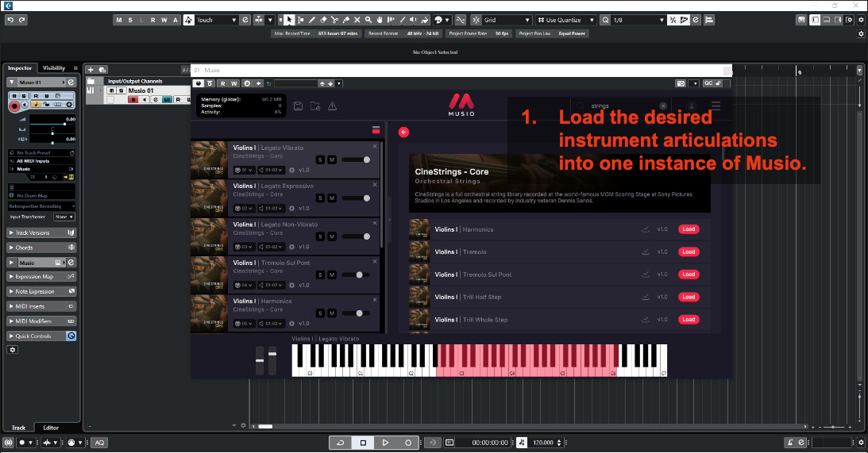This screenshot has width=868, height=453.
Task: Toggle plugin bypass power button
Action: pyautogui.click(x=199, y=83)
